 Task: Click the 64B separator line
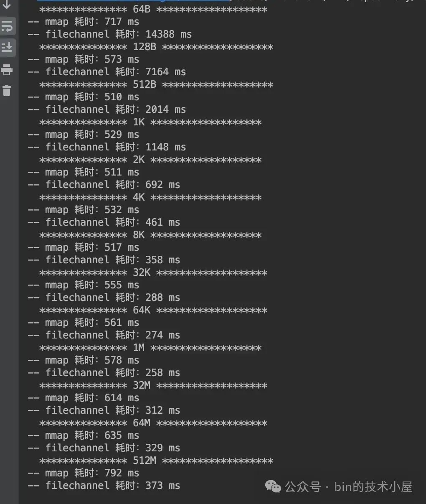(153, 10)
